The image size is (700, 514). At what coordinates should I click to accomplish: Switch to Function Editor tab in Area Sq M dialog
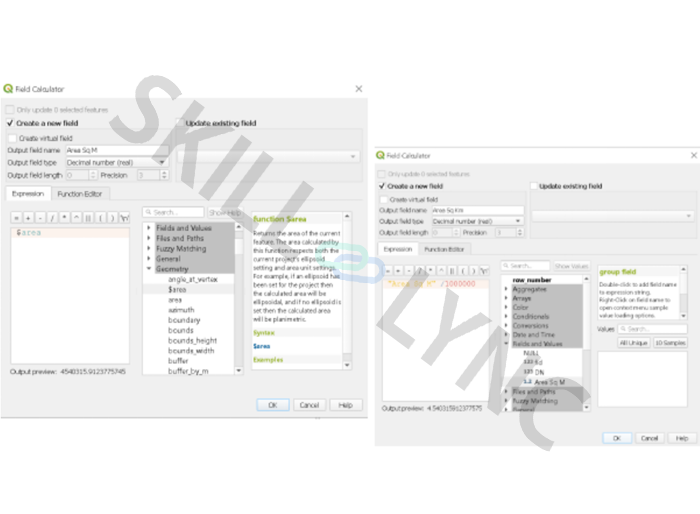point(80,194)
